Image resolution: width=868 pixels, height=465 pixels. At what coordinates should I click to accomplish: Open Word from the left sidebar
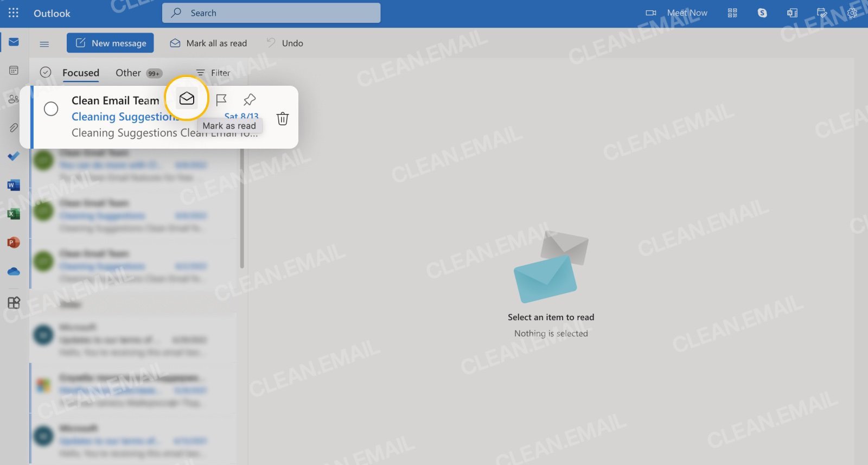pos(14,186)
